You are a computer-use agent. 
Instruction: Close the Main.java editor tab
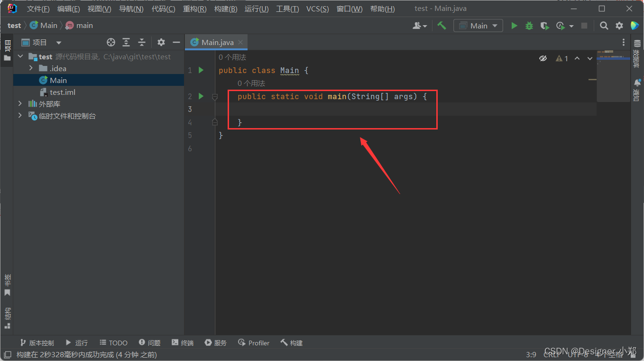(240, 42)
